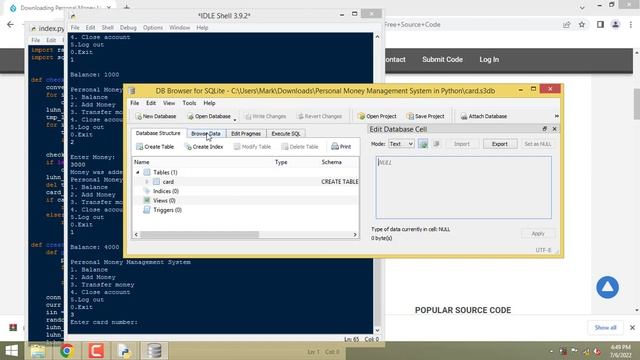Open the dropdown arrow beside Open Database

(235, 119)
